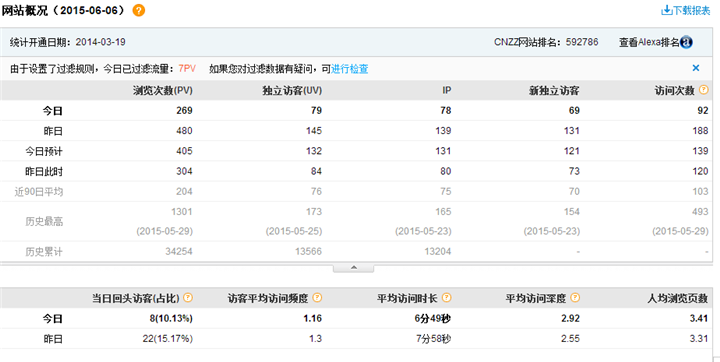Click today's pages per visitor 3.41
This screenshot has height=362, width=720.
click(699, 318)
